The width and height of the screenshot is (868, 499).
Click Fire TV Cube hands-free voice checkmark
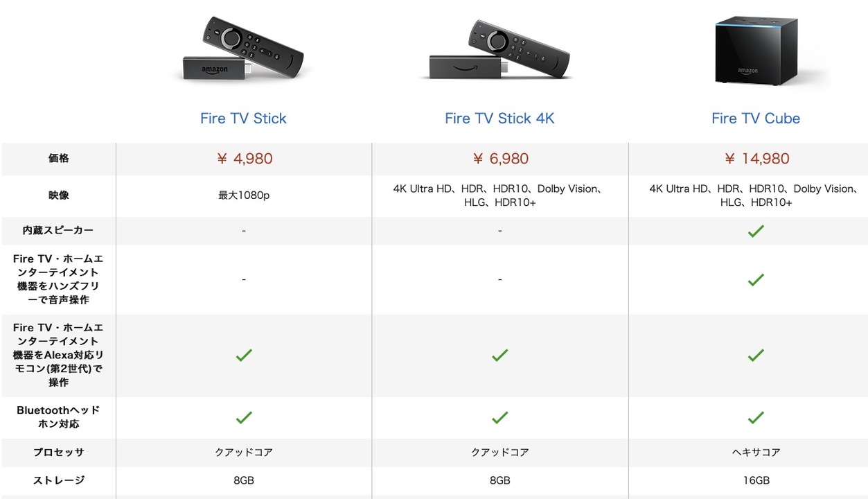coord(756,279)
